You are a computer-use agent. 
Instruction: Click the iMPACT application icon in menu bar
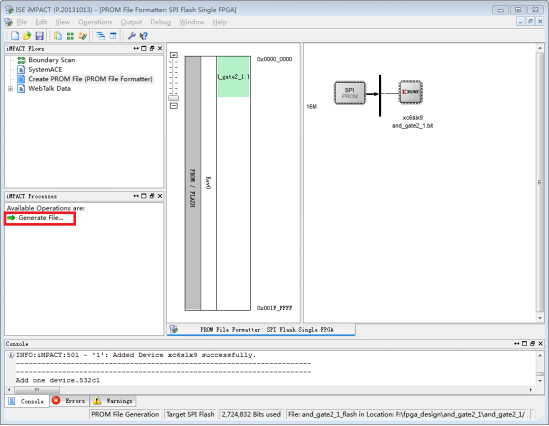[8, 22]
